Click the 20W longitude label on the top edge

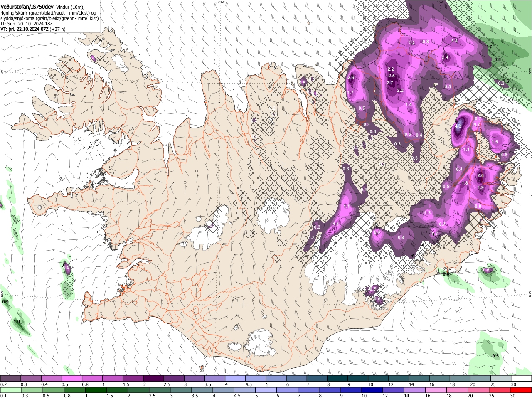(221, 2)
